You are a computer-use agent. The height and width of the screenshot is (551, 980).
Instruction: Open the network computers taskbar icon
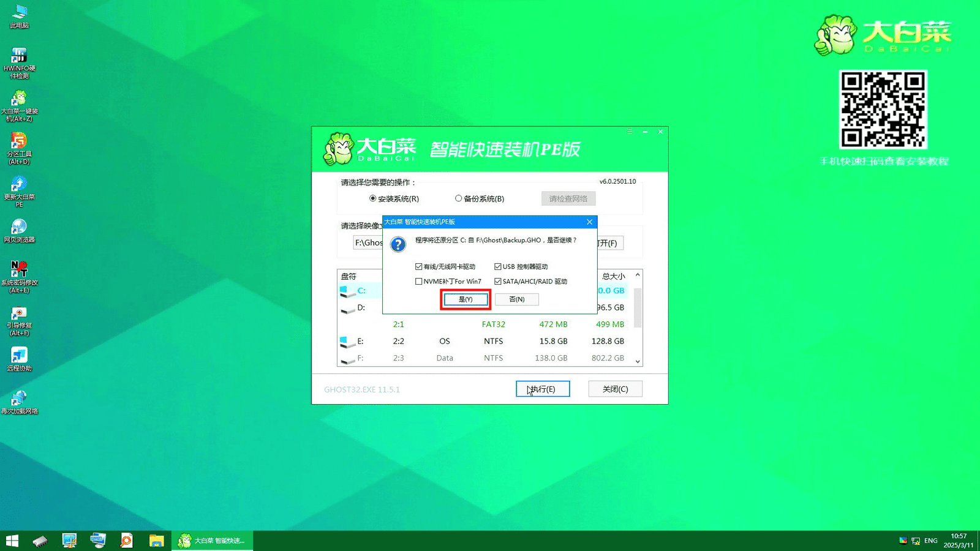98,541
